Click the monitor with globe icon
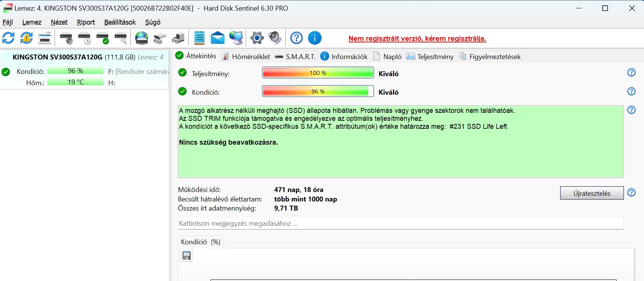The width and height of the screenshot is (644, 281). [236, 38]
